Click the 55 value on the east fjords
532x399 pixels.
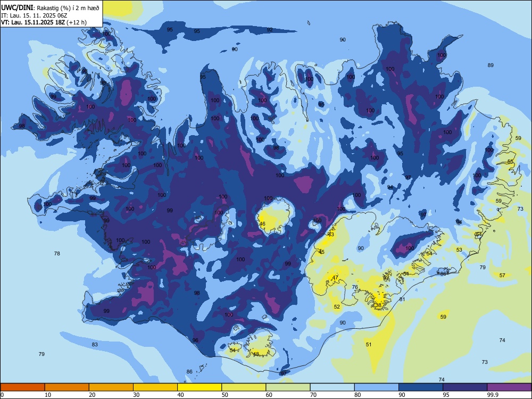(x=511, y=162)
